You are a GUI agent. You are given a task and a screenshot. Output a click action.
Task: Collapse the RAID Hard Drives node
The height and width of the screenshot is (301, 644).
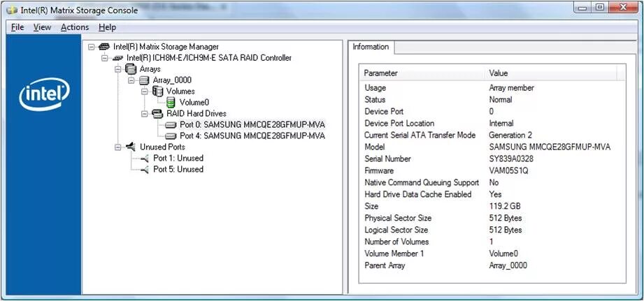click(145, 114)
